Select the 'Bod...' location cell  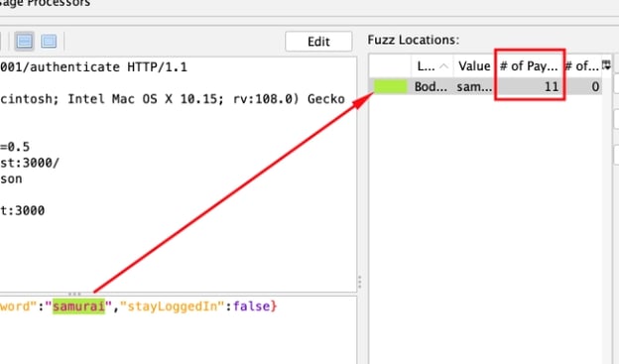coord(431,86)
